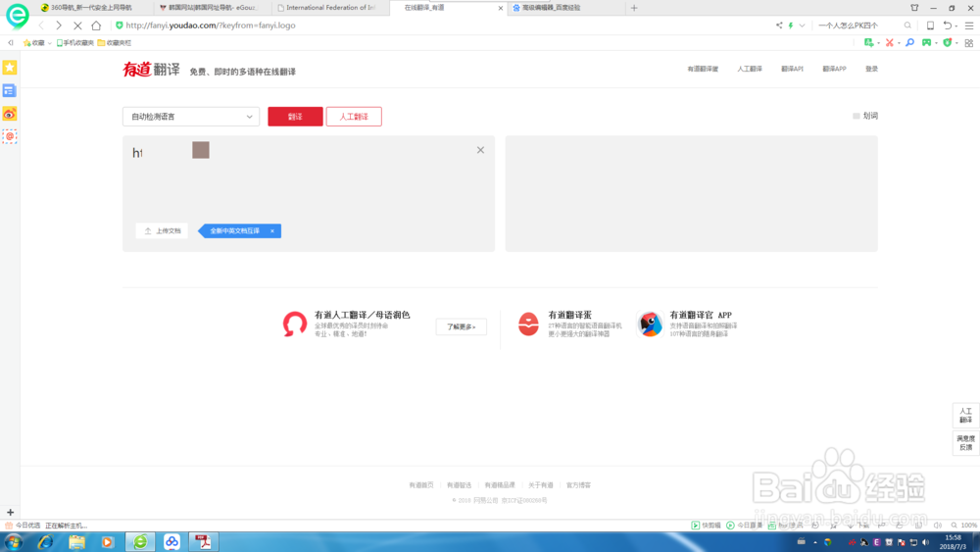Open the browser hamburger main menu
Image resolution: width=980 pixels, height=552 pixels.
(x=969, y=25)
